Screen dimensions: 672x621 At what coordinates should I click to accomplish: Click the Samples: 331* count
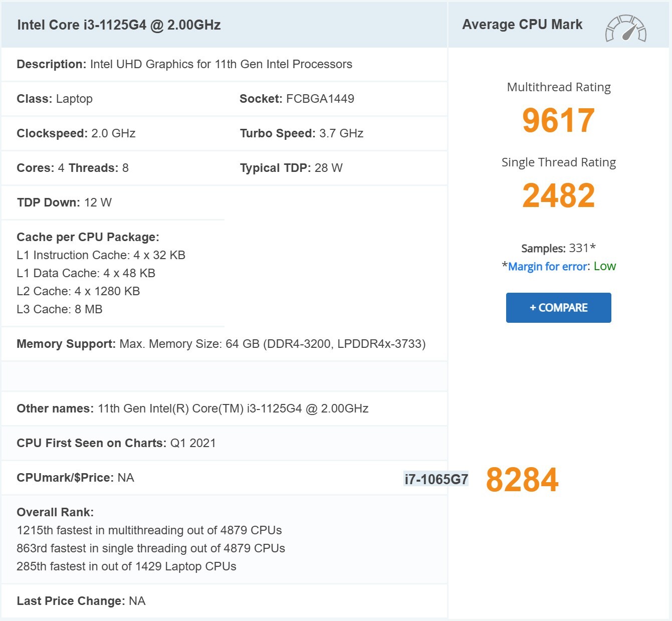pos(558,248)
